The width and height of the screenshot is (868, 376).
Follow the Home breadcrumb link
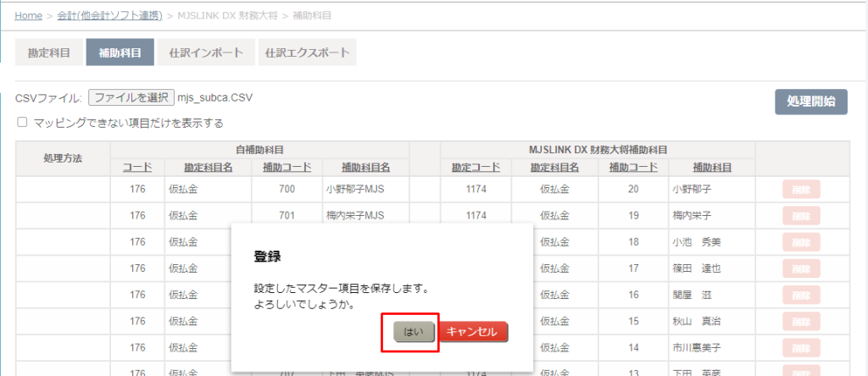pos(28,15)
